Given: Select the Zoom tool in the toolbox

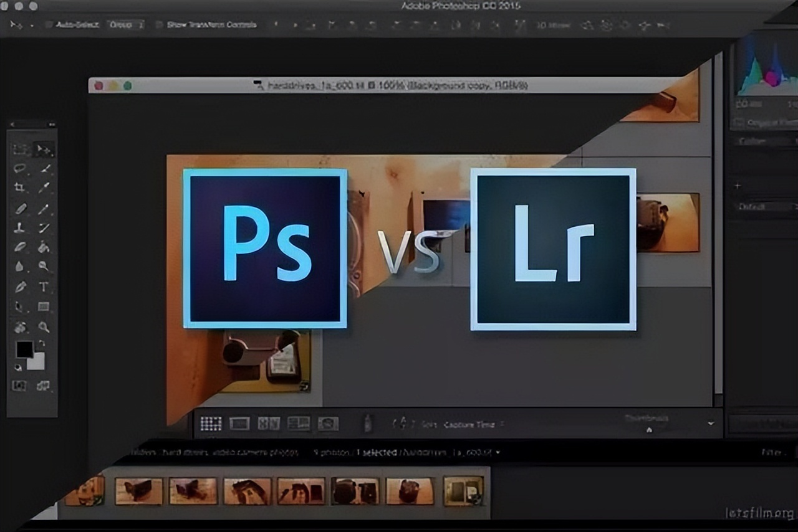Looking at the screenshot, I should (44, 326).
